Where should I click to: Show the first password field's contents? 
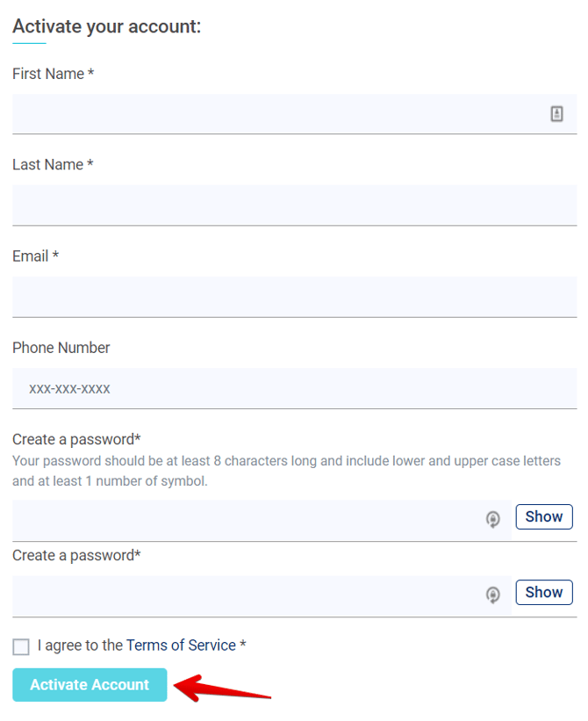pos(543,516)
